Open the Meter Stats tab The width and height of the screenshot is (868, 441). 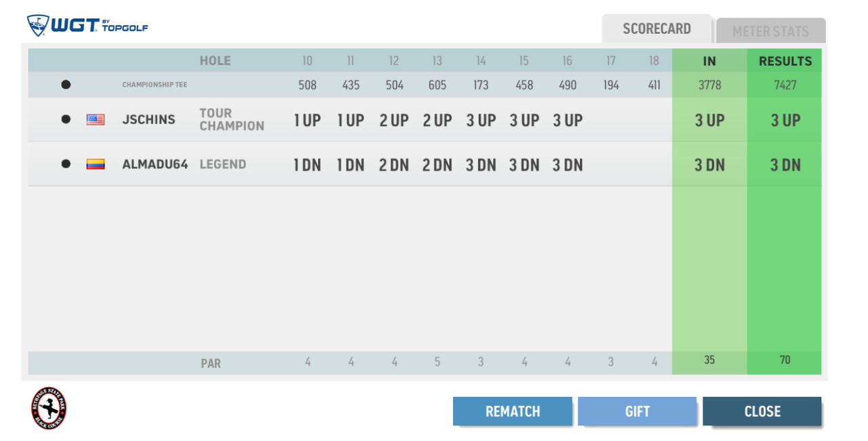(x=771, y=31)
